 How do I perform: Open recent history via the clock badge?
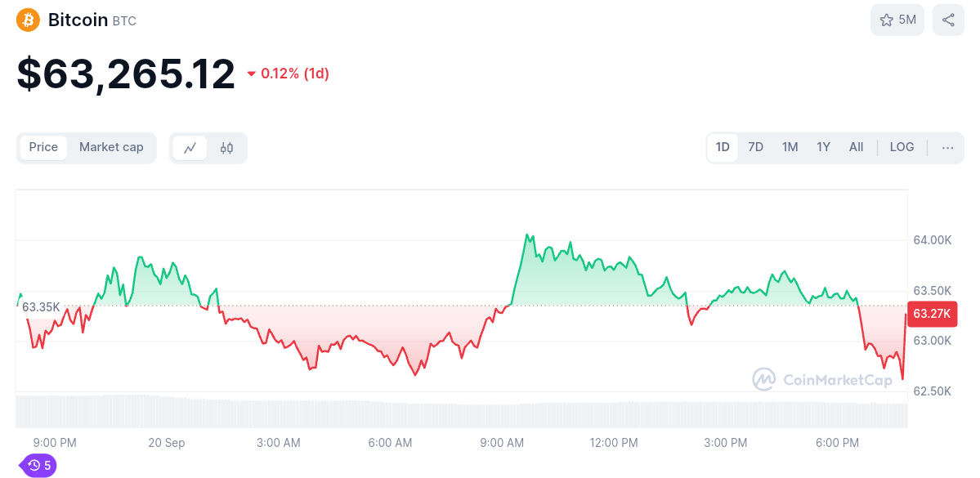[x=38, y=465]
